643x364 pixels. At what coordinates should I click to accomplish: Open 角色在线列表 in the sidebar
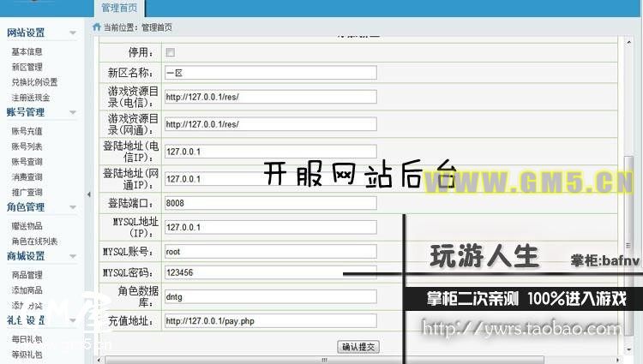coord(34,242)
